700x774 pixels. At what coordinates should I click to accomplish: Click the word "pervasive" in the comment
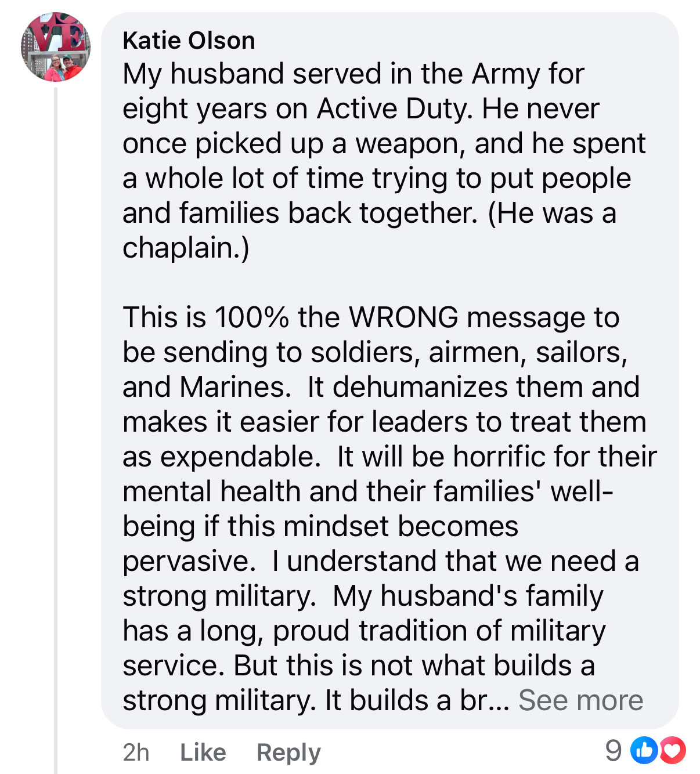tap(185, 561)
